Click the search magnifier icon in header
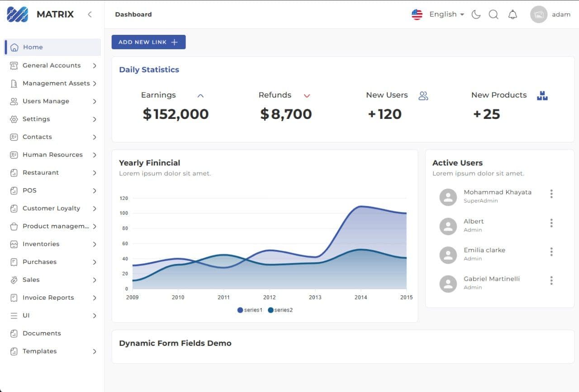Image resolution: width=579 pixels, height=392 pixels. point(494,14)
